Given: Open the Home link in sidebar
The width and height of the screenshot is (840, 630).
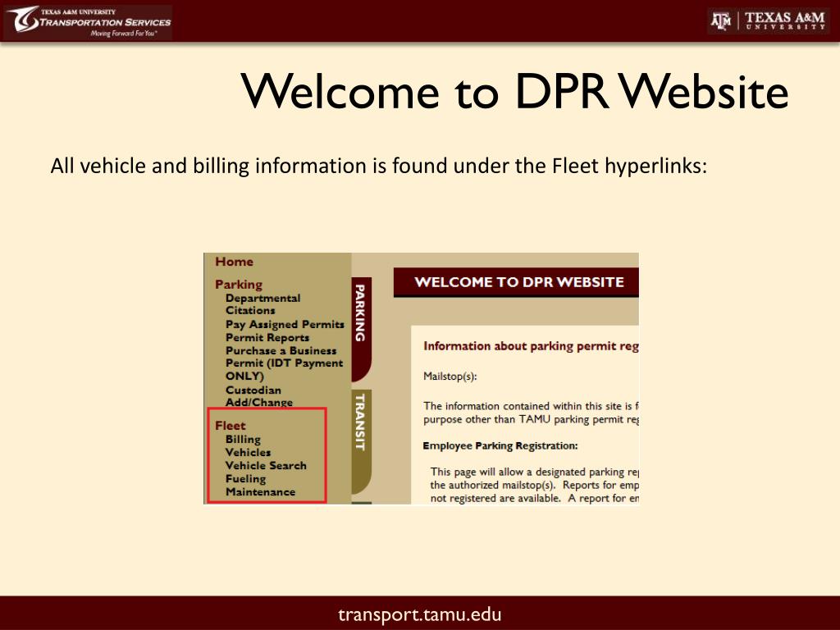Looking at the screenshot, I should point(234,262).
